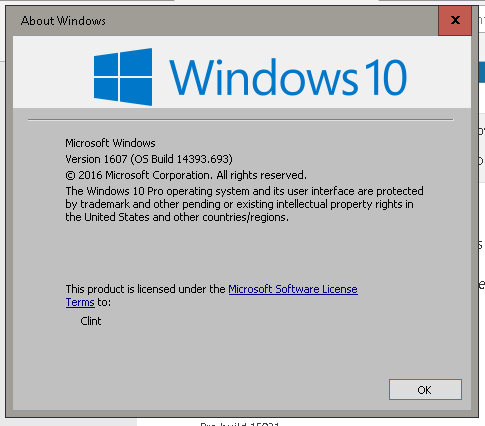This screenshot has height=426, width=485.
Task: Click the Windows 10 wordmark text
Action: (288, 77)
